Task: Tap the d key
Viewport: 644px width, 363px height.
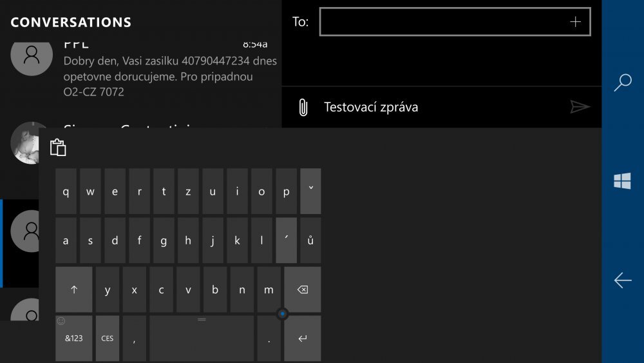Action: click(x=115, y=240)
